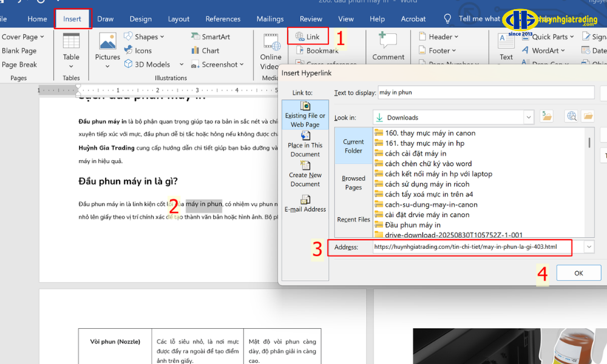Open the Header dropdown
Screen dimensions: 607x364
click(439, 37)
